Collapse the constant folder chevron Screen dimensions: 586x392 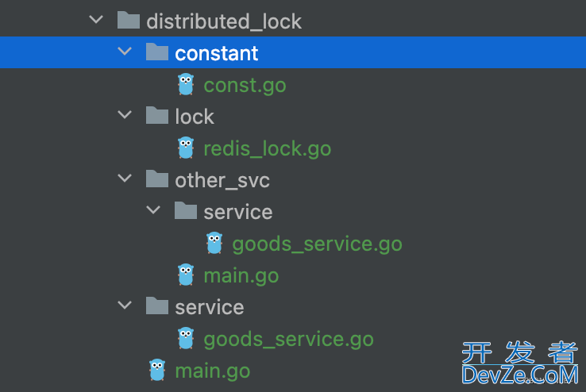125,51
